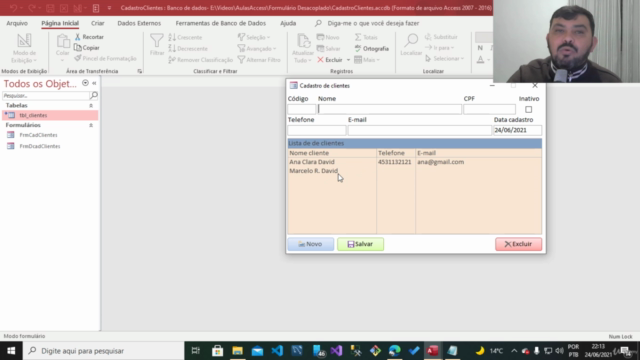Open the Arquivo tab
The image size is (640, 360).
17,23
